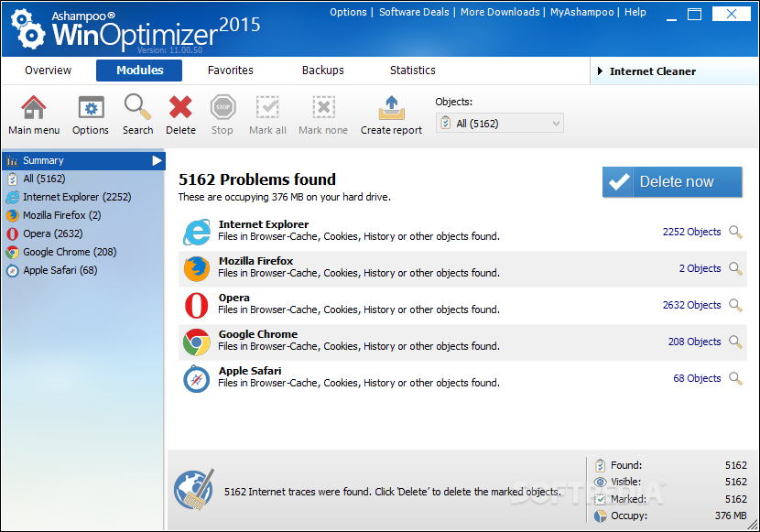Open the 2252 Objects link
Image resolution: width=760 pixels, height=532 pixels.
pyautogui.click(x=691, y=232)
